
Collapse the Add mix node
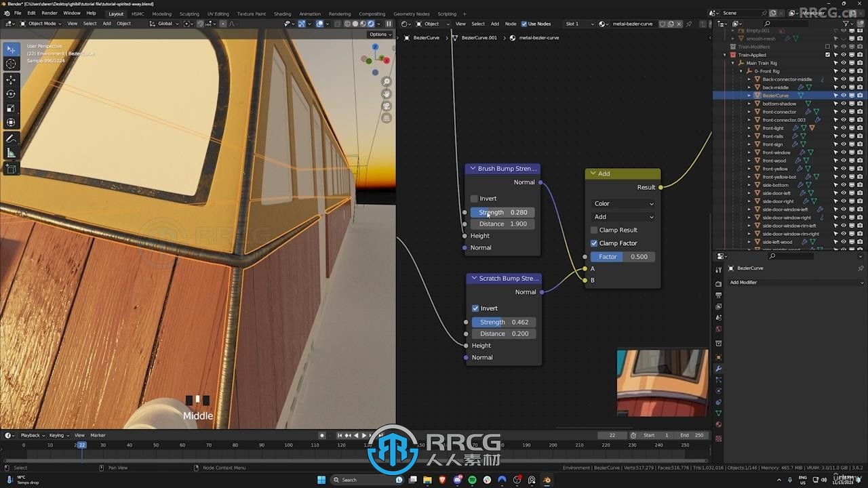pos(593,174)
